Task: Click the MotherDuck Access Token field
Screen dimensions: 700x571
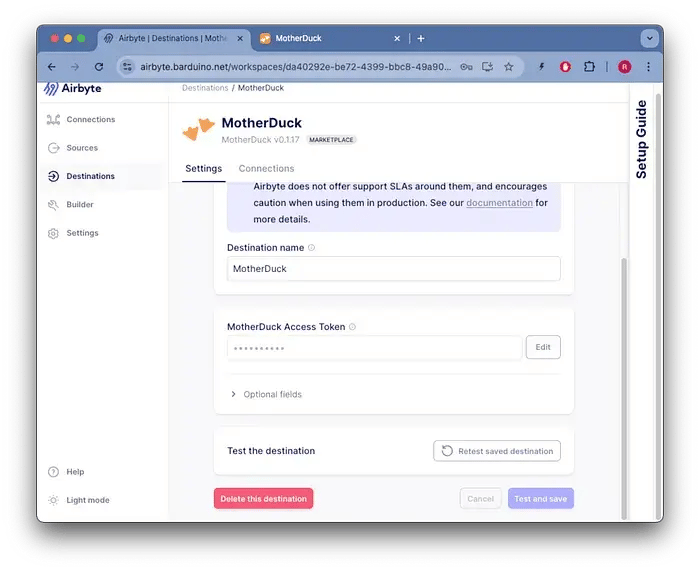Action: 375,347
